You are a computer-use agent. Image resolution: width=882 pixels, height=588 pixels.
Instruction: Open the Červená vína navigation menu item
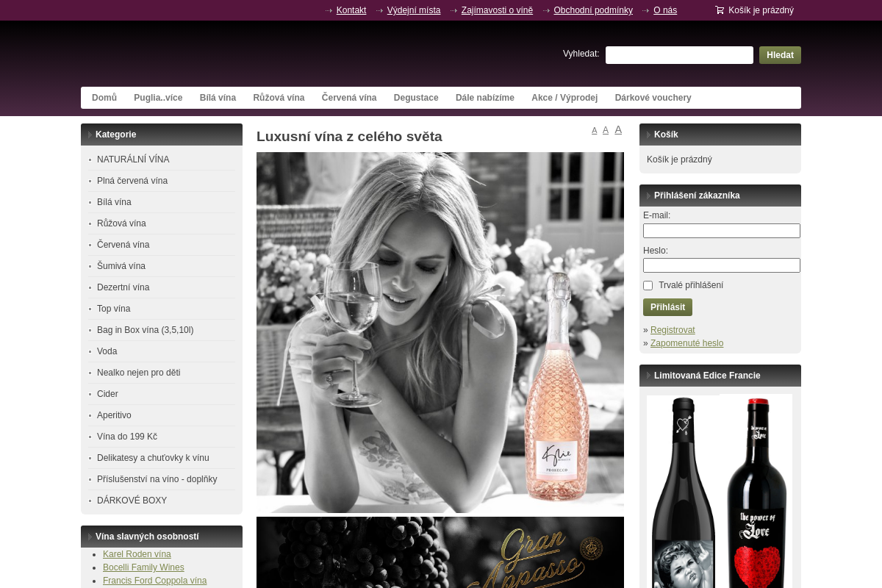click(x=348, y=97)
